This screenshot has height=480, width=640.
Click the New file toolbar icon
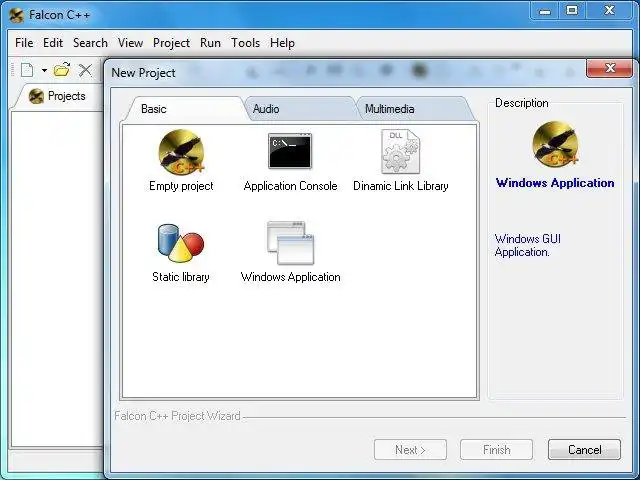[x=27, y=70]
